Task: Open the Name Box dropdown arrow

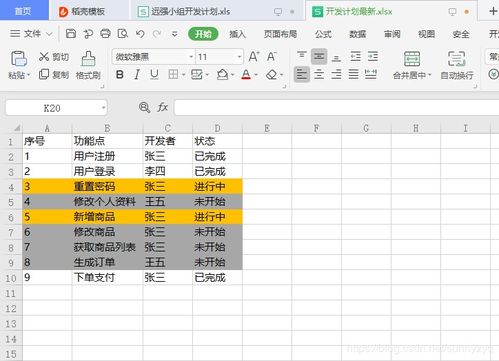Action: [104, 108]
